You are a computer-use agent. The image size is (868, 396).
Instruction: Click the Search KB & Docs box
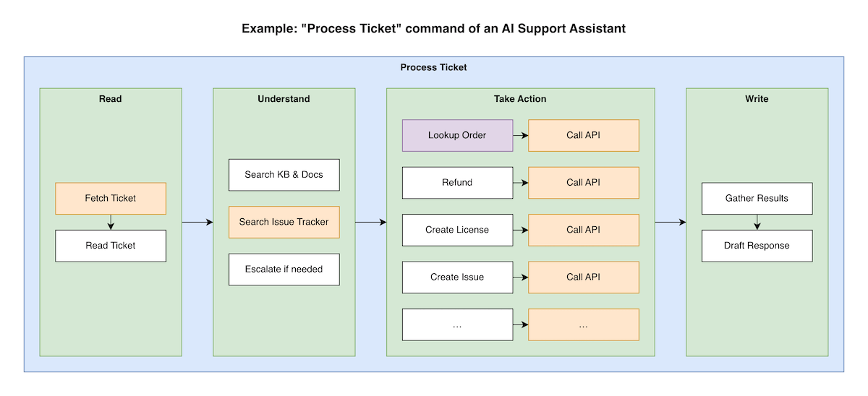tap(284, 175)
